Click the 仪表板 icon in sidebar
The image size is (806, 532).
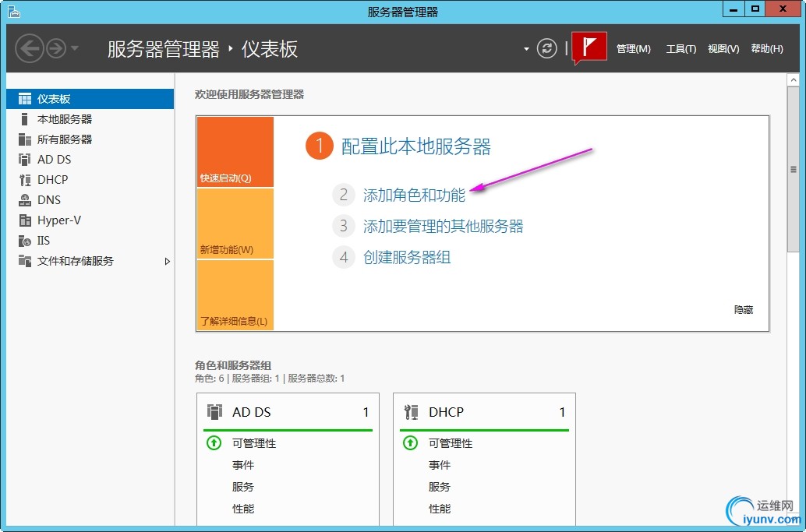click(25, 99)
